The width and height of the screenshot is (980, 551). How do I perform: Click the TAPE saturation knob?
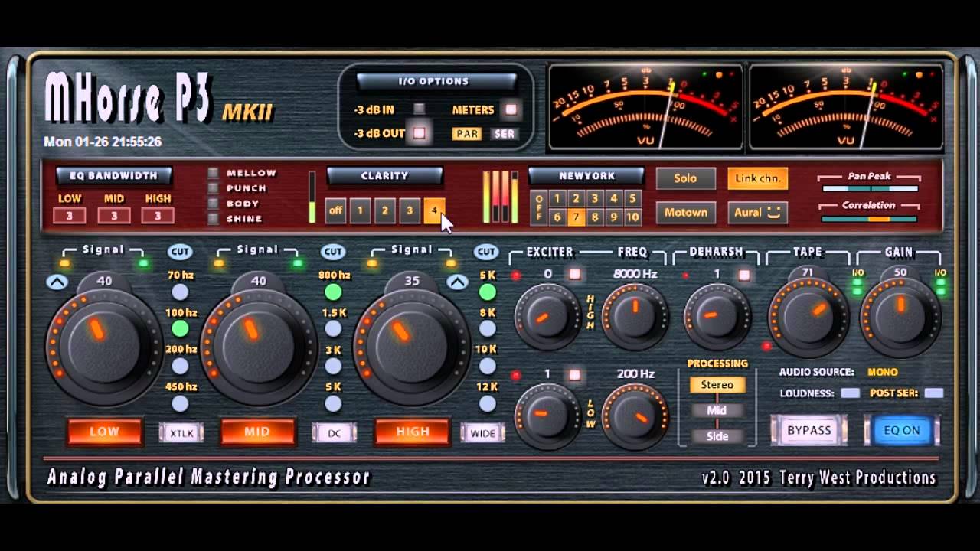coord(808,317)
